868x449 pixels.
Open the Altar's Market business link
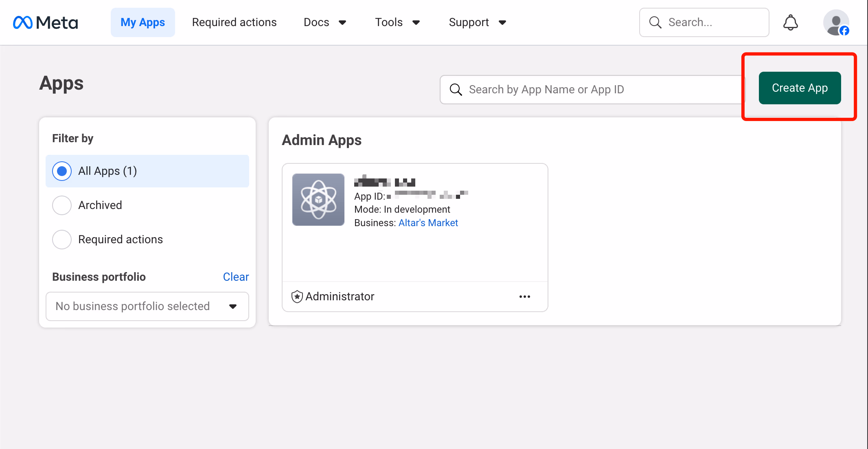(x=428, y=223)
